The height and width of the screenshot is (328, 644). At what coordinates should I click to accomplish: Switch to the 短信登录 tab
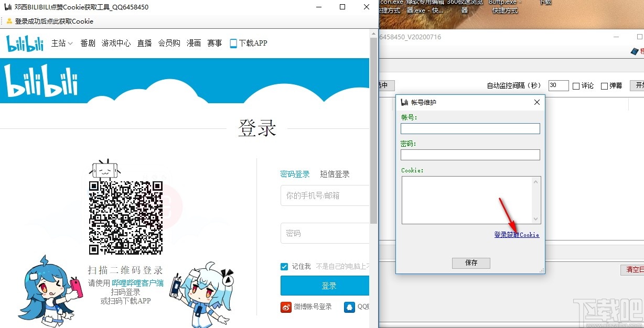[x=335, y=174]
